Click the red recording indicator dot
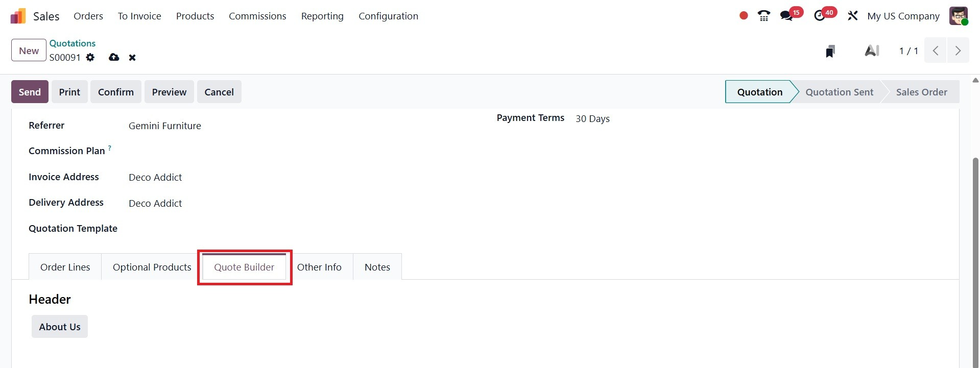This screenshot has width=980, height=368. click(744, 16)
